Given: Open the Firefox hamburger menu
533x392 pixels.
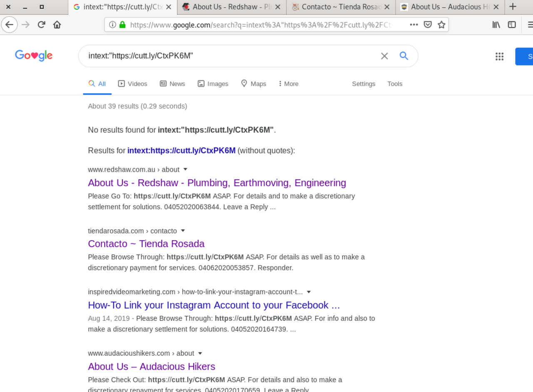Looking at the screenshot, I should tap(530, 25).
